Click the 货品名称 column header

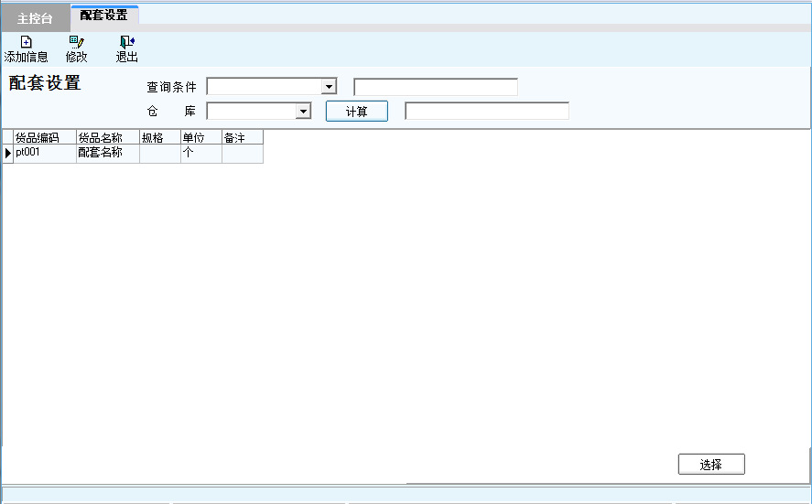[108, 137]
